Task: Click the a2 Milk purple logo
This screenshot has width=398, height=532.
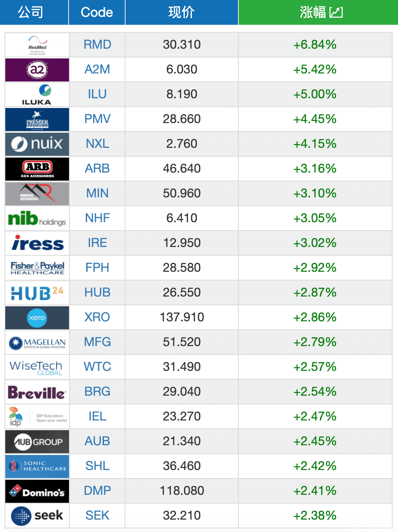Action: tap(37, 69)
